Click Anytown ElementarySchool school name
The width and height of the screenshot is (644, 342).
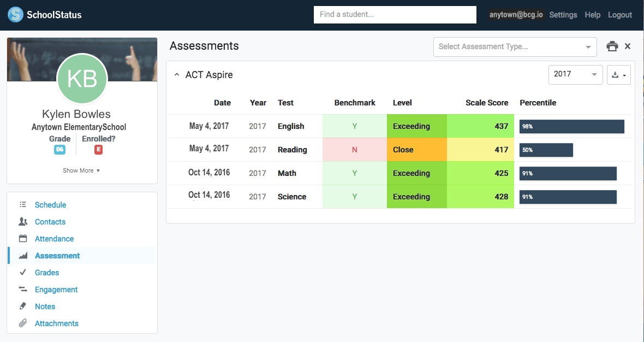coord(79,127)
